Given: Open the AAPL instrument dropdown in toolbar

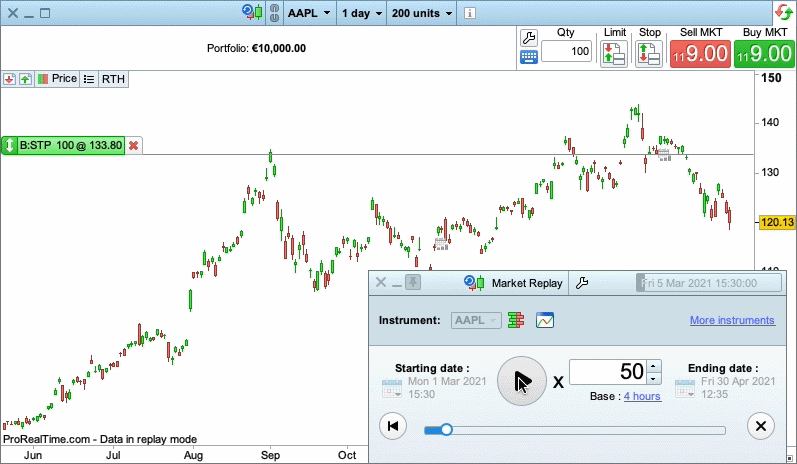Looking at the screenshot, I should (309, 13).
